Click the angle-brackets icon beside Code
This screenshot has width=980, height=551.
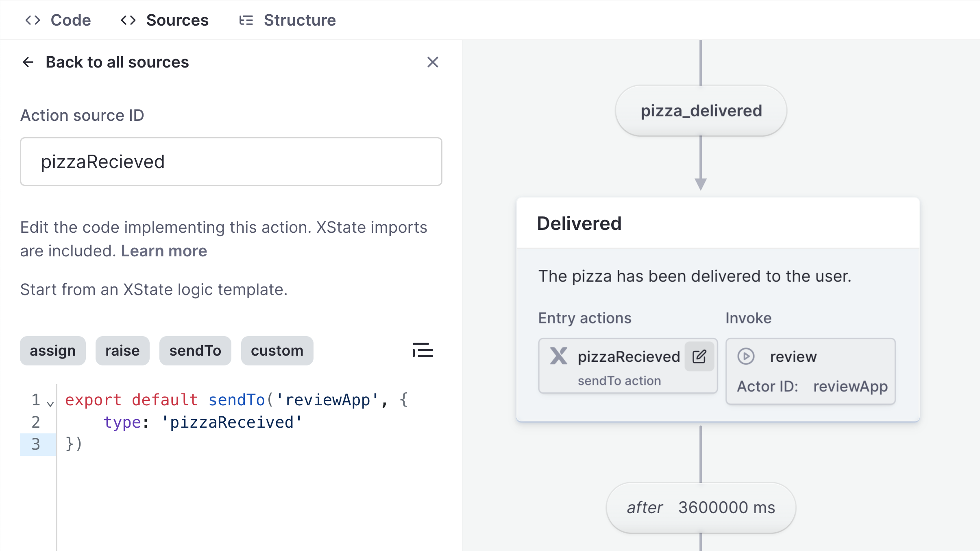(x=33, y=20)
